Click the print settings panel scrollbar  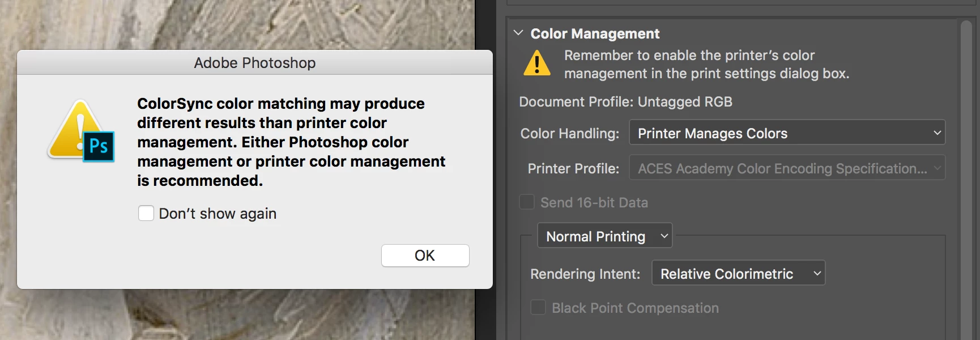point(966,170)
